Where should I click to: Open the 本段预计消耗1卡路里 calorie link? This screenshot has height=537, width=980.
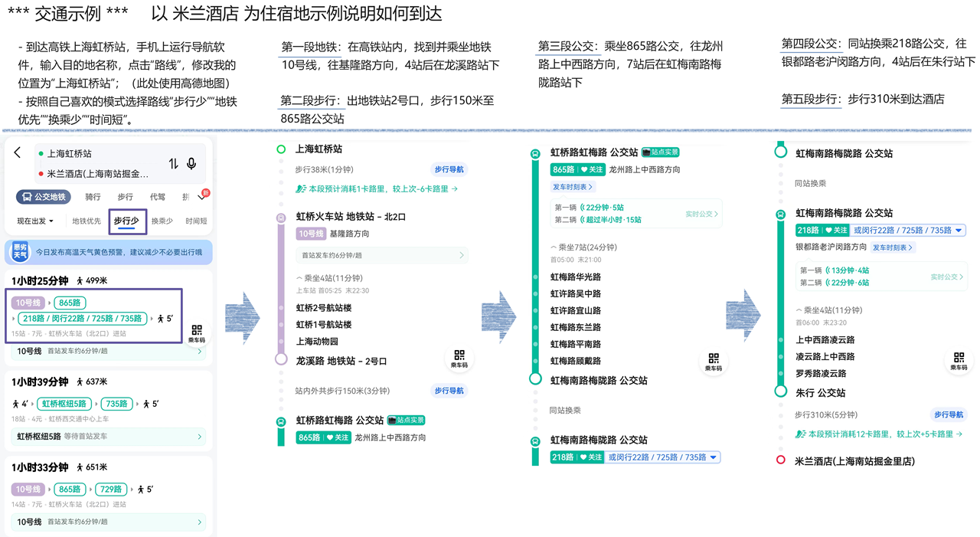tap(377, 188)
